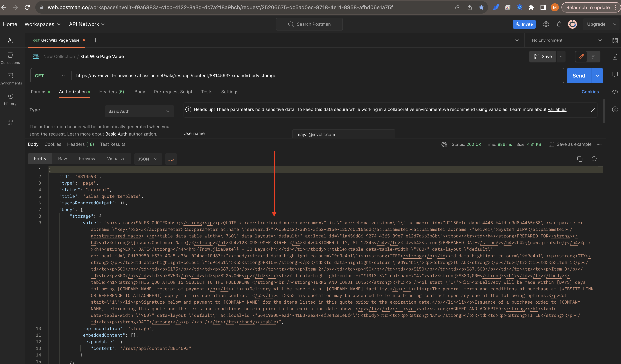This screenshot has height=364, width=621.
Task: Click the network globe icon beside Status
Action: 444,144
